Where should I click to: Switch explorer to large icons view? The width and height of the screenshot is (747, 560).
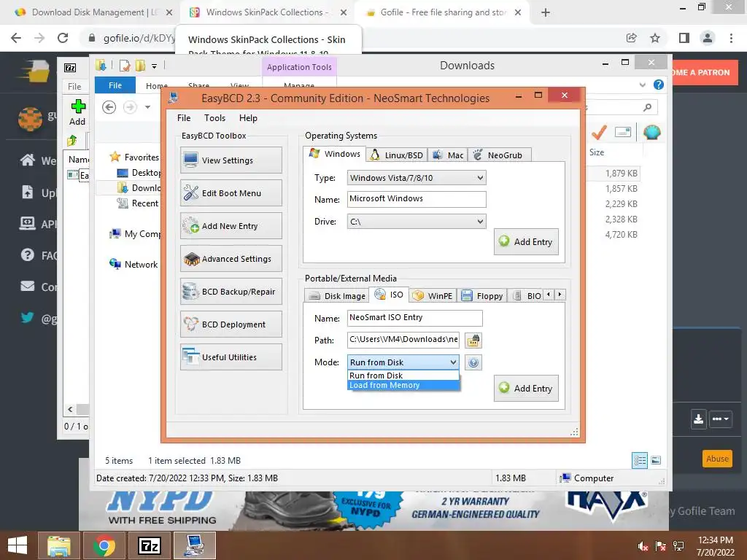pos(656,460)
